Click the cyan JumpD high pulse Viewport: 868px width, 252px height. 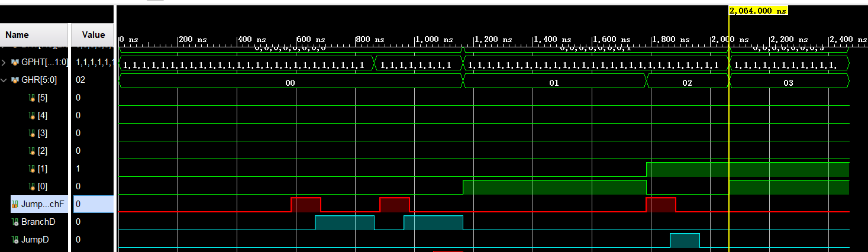tap(685, 240)
